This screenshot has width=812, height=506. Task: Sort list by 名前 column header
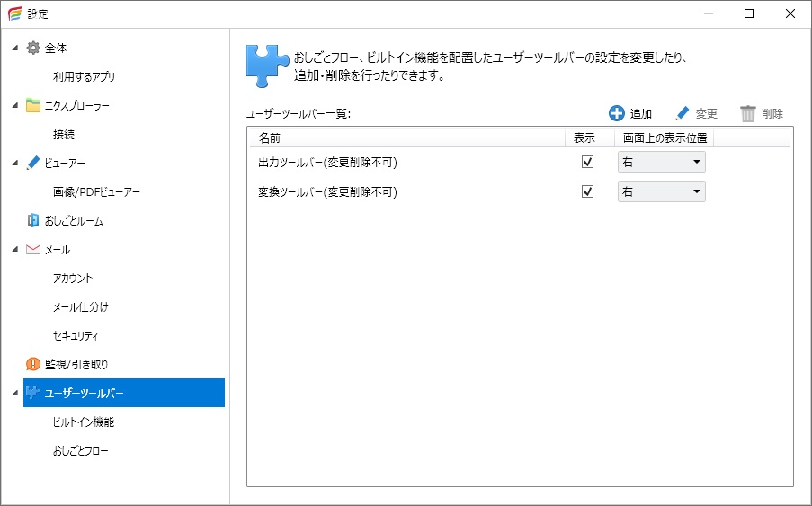pyautogui.click(x=270, y=138)
